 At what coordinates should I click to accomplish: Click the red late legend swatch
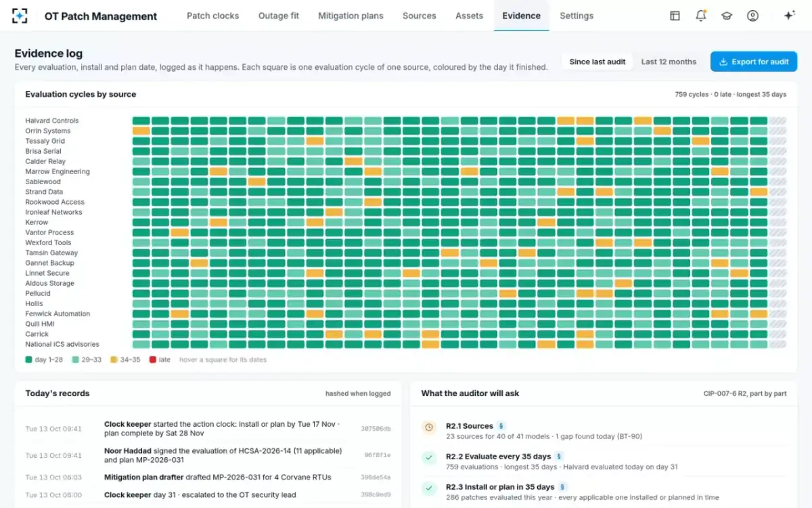(152, 360)
